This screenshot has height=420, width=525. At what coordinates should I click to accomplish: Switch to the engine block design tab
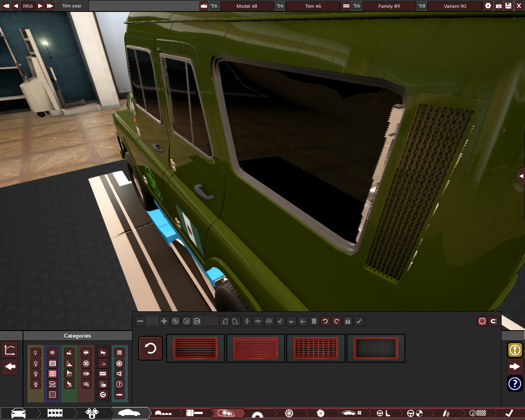[x=55, y=413]
